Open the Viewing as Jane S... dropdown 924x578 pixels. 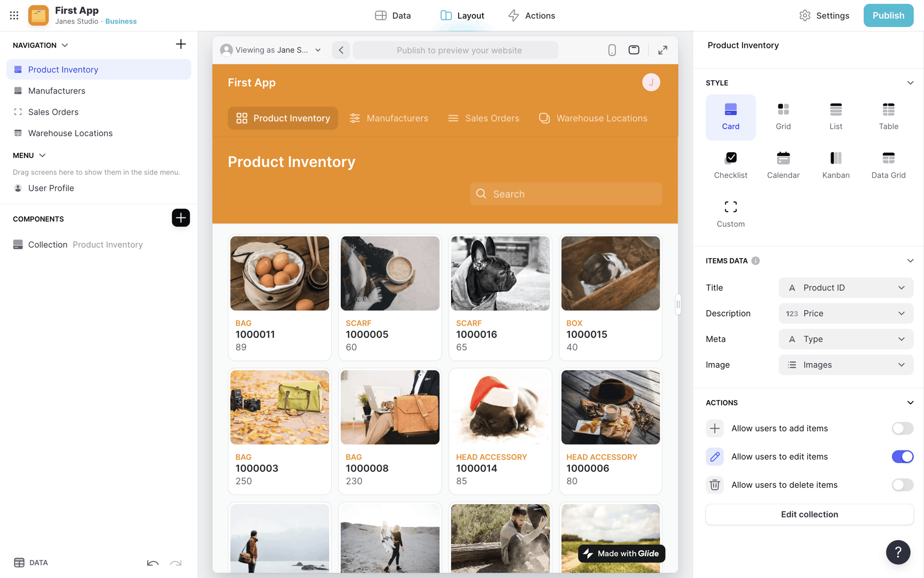270,50
